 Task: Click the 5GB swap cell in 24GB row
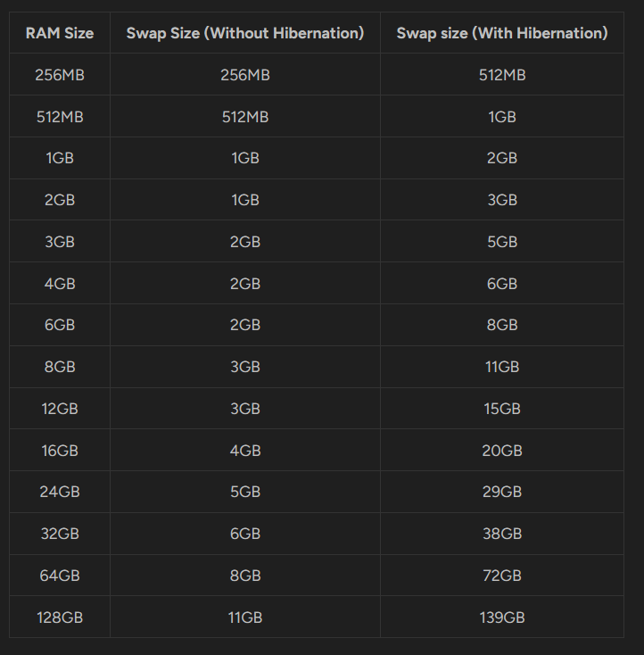(x=245, y=492)
